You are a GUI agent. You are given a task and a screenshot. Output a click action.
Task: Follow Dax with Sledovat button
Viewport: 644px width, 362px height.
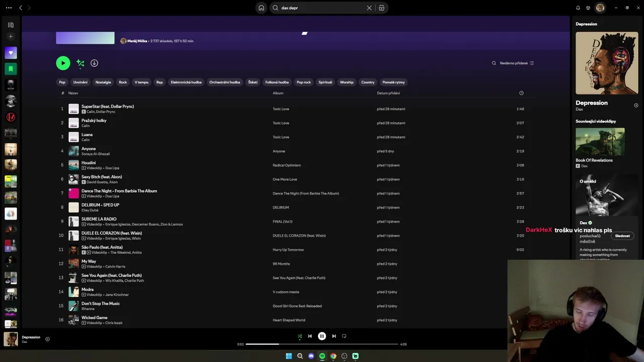pos(622,236)
